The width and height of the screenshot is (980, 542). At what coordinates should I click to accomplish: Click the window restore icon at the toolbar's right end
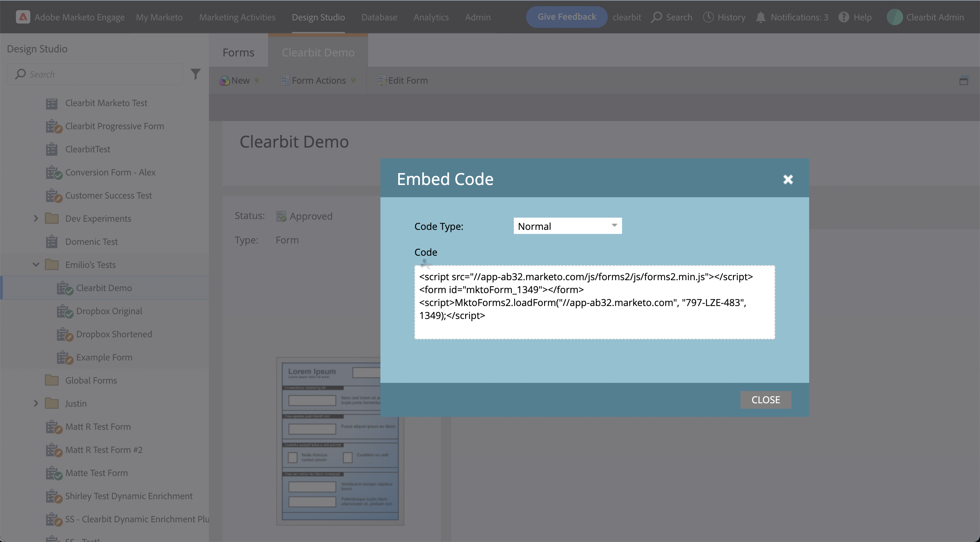963,81
